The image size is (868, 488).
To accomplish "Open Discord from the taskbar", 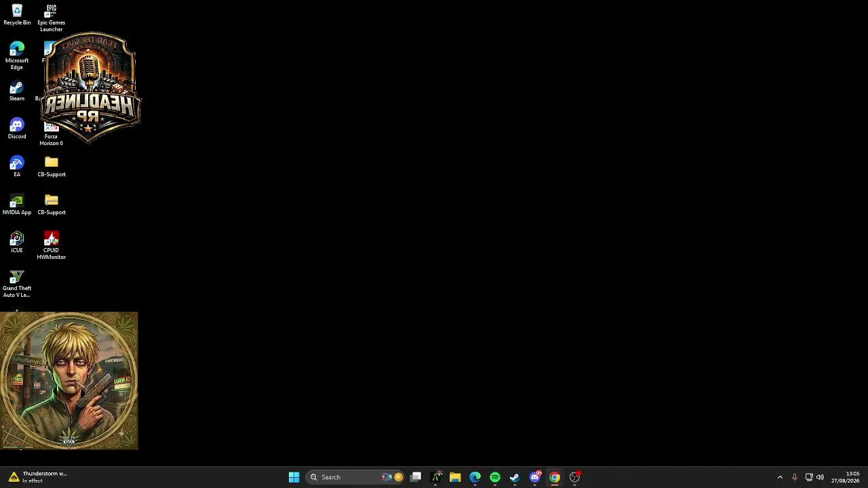I will click(535, 477).
